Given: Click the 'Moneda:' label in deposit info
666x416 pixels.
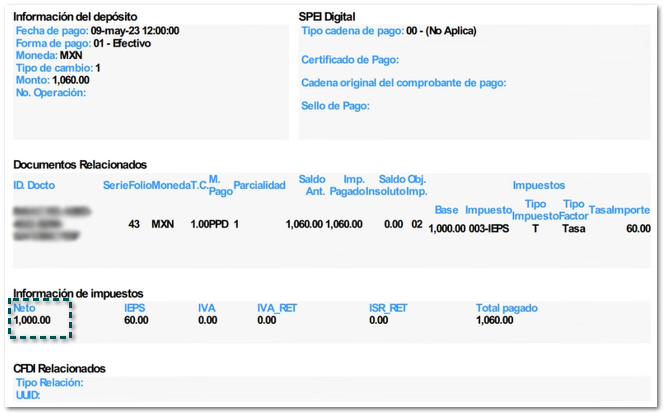Looking at the screenshot, I should coord(37,55).
